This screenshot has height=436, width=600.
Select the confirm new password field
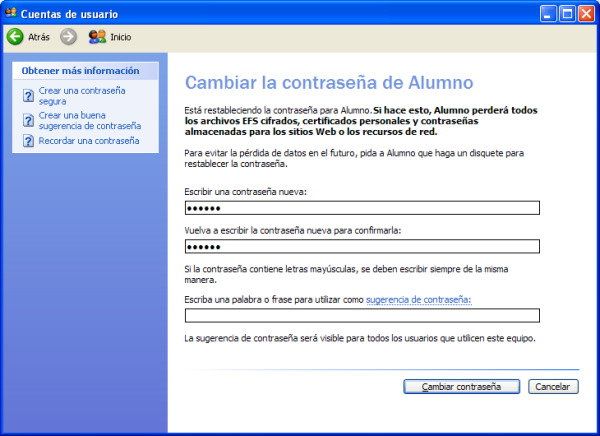tap(362, 247)
